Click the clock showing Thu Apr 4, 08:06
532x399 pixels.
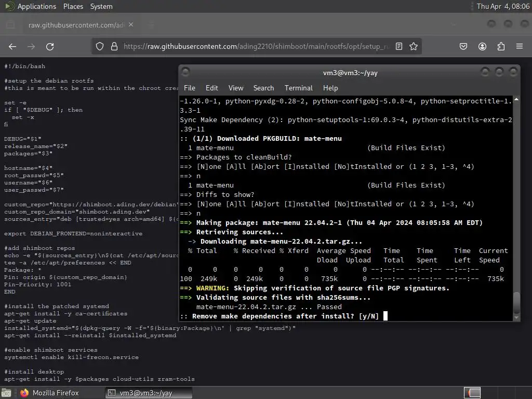(x=503, y=6)
